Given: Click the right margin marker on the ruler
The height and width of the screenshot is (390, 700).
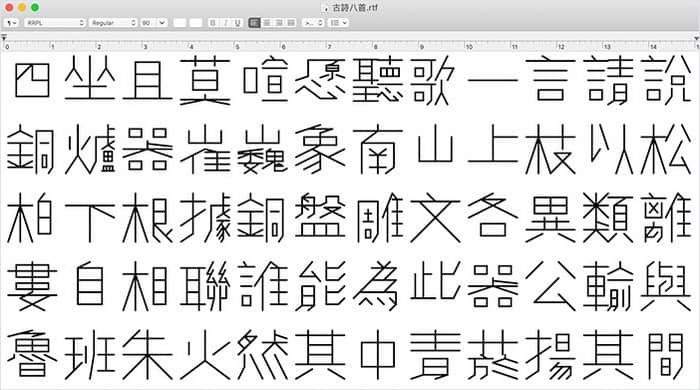Looking at the screenshot, I should pyautogui.click(x=696, y=39).
